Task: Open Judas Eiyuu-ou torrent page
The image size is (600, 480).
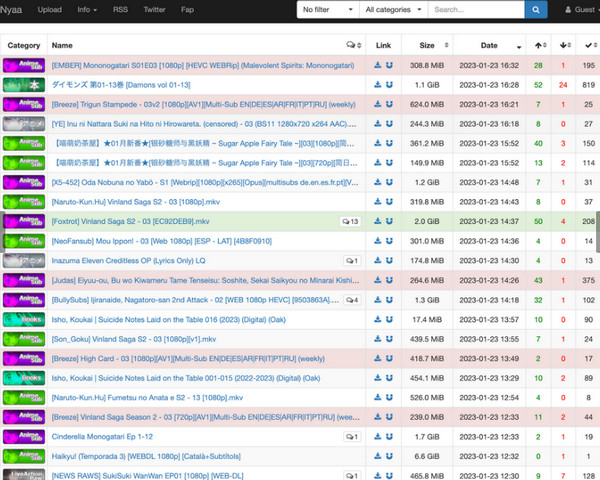Action: click(x=205, y=280)
